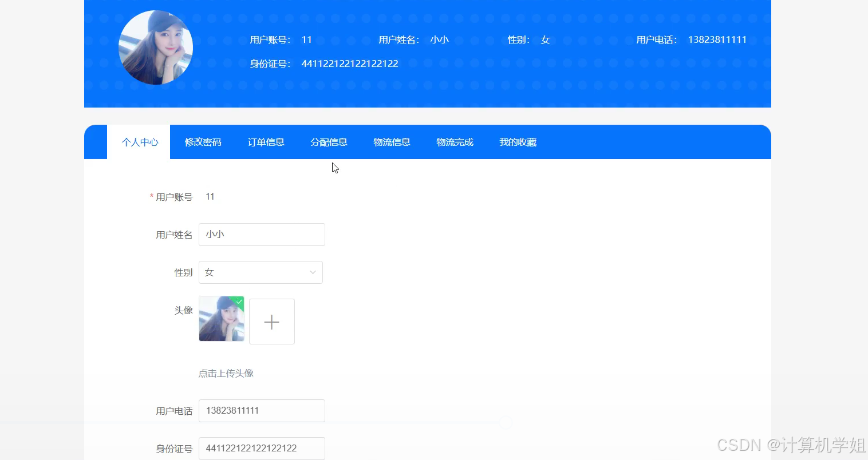Open the 物流信息 tab

coord(392,142)
